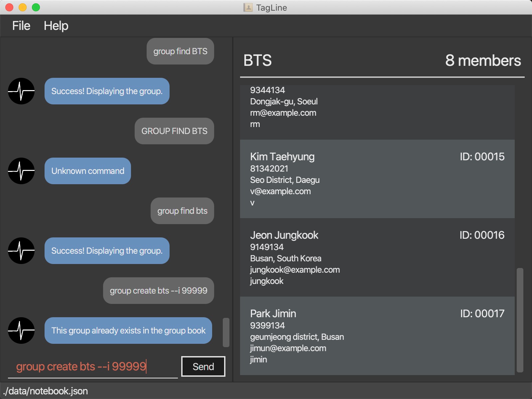The width and height of the screenshot is (532, 399).
Task: Minimize the TagLine window
Action: (x=23, y=7)
